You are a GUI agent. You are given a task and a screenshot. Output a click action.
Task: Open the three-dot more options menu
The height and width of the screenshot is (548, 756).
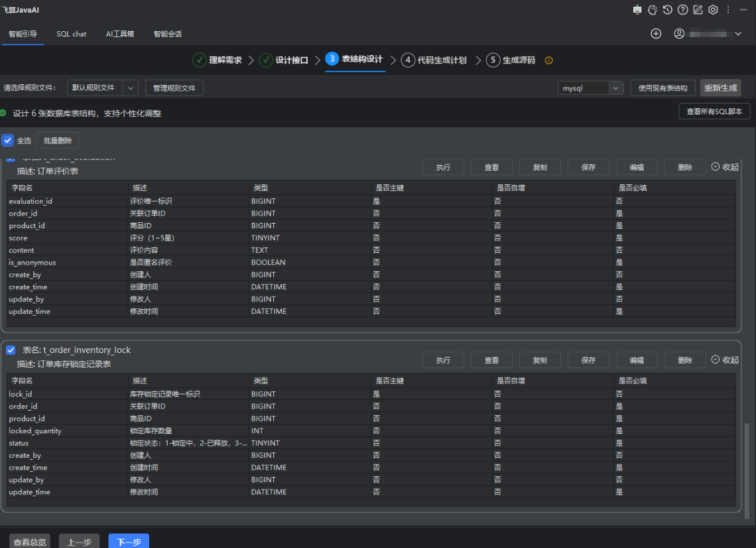(728, 10)
